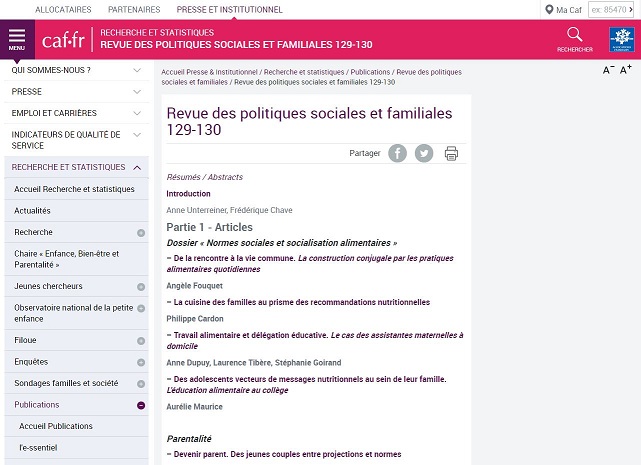This screenshot has height=465, width=641.
Task: Share the page on Twitter
Action: pos(424,153)
